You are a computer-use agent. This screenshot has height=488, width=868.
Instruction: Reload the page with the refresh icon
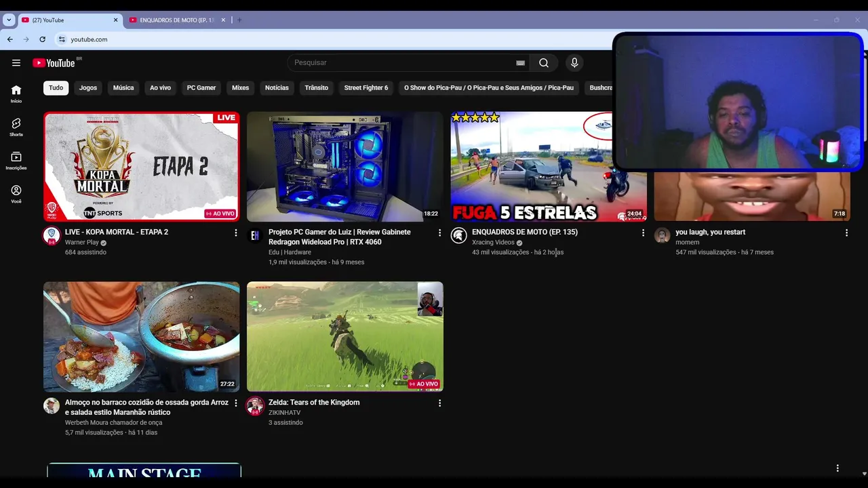pyautogui.click(x=42, y=39)
